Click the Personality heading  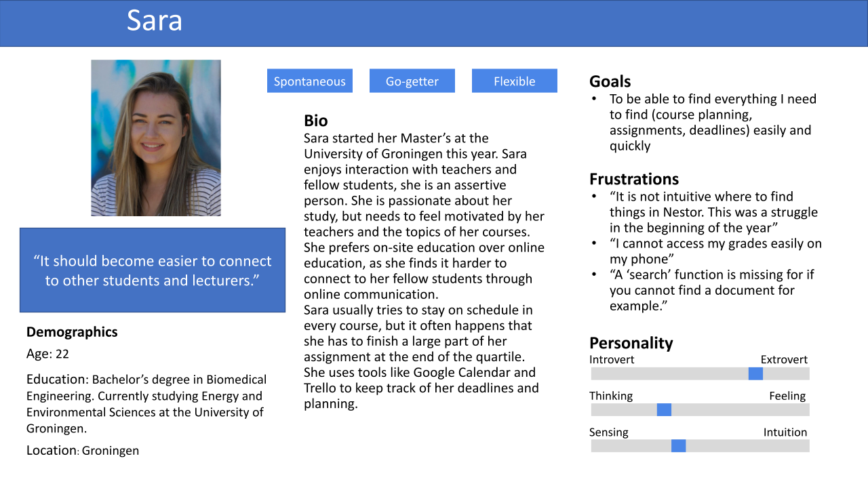tap(631, 343)
